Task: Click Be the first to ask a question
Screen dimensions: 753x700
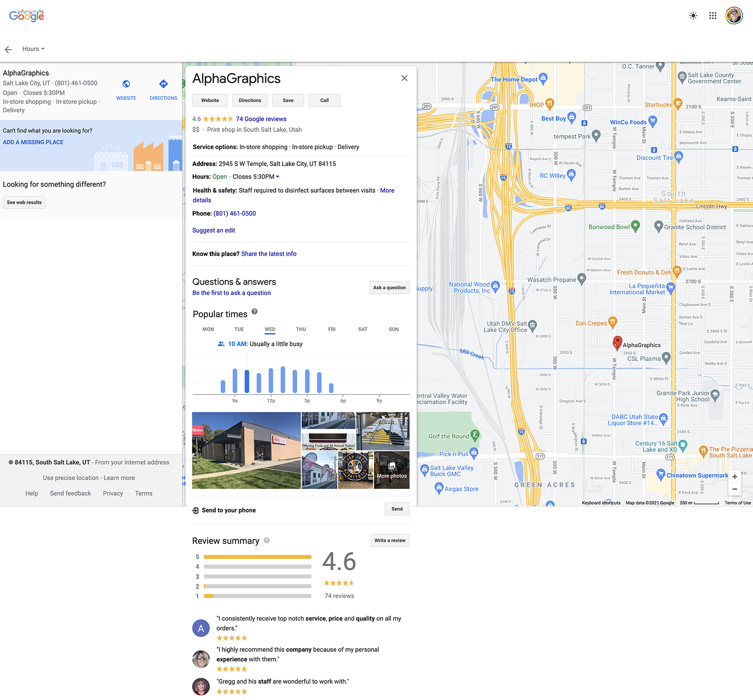Action: [x=231, y=293]
